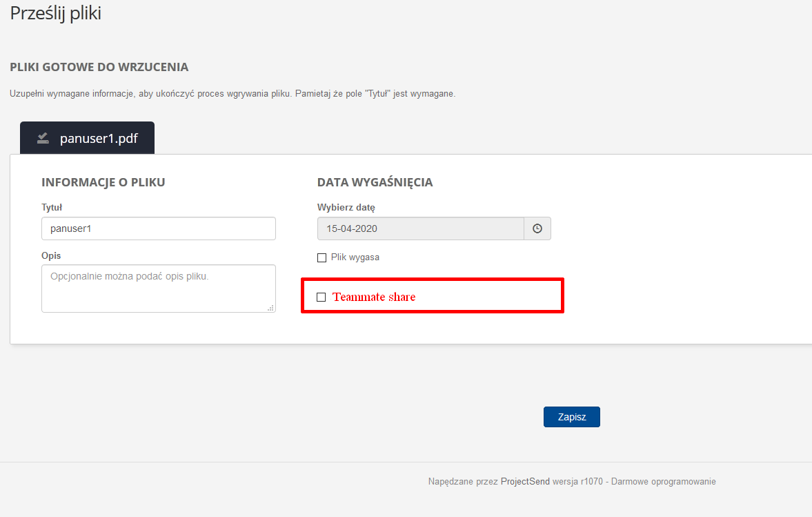Click Zapisz to save the file

pyautogui.click(x=571, y=416)
